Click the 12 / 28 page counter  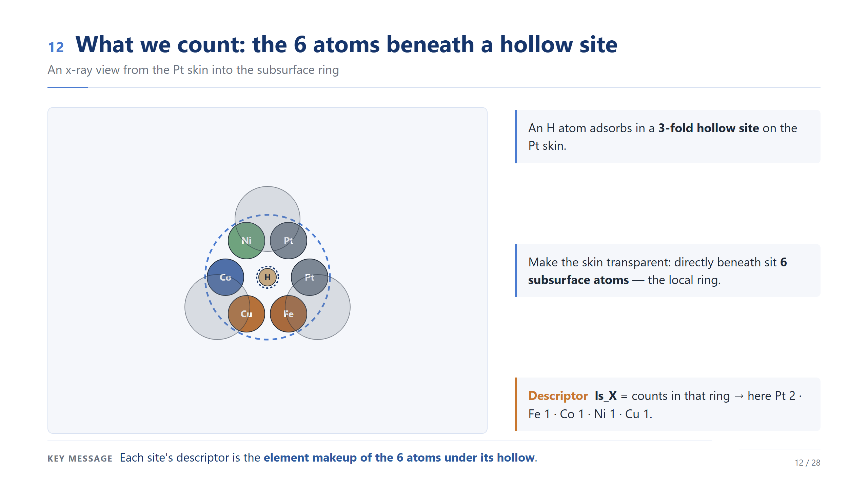click(x=807, y=463)
